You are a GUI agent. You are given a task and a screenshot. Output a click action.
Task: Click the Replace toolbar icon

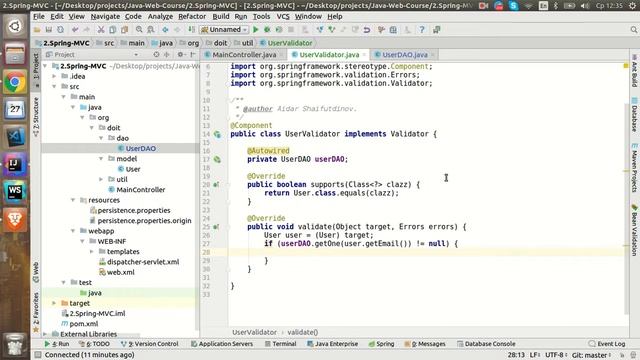(151, 30)
